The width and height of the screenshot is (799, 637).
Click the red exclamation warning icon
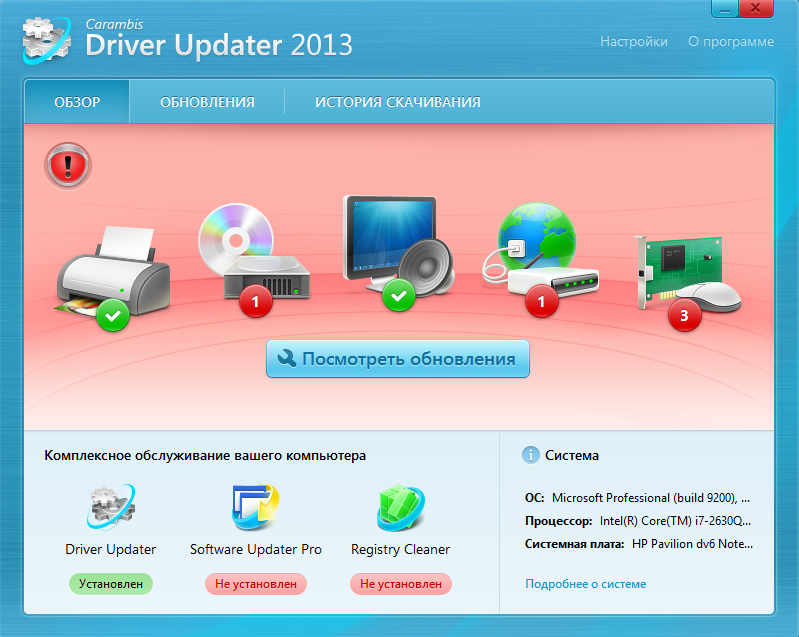68,166
